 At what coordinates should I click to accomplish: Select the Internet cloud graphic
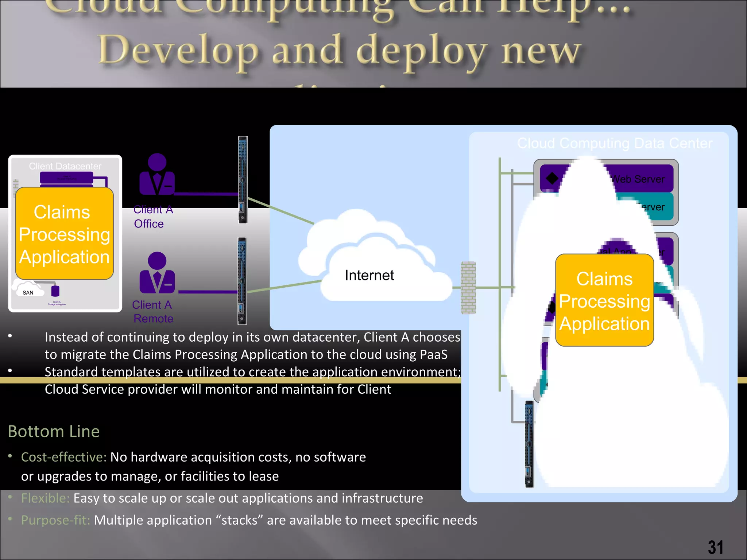(375, 255)
